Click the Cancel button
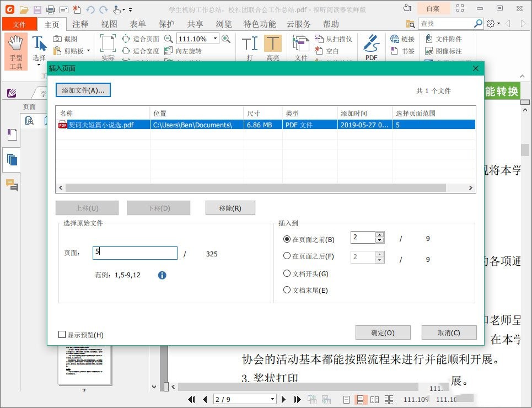This screenshot has height=408, width=532. click(x=449, y=332)
